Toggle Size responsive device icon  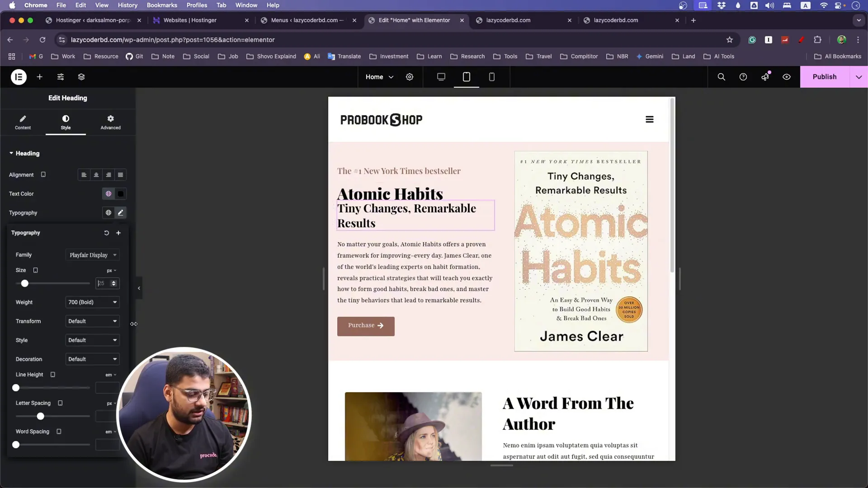tap(36, 270)
